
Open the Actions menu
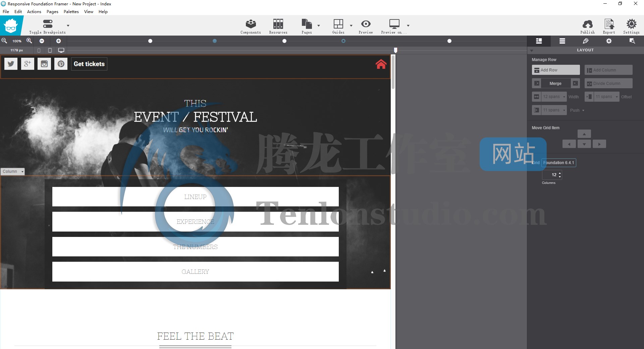pyautogui.click(x=34, y=11)
